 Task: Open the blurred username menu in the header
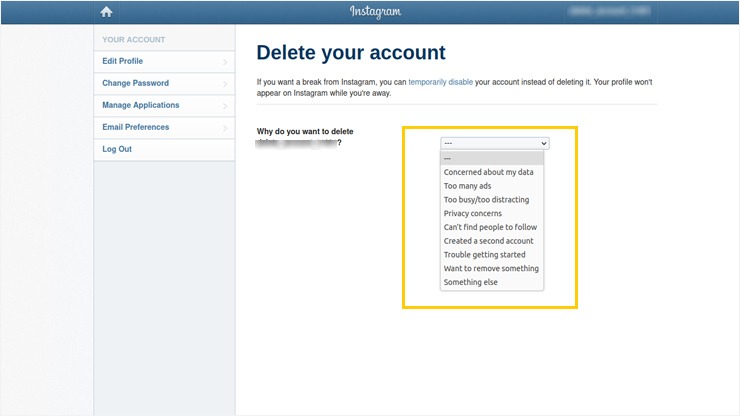point(610,11)
